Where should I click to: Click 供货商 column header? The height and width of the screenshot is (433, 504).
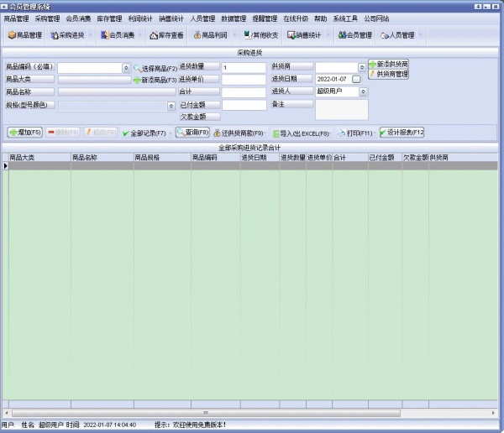click(463, 158)
